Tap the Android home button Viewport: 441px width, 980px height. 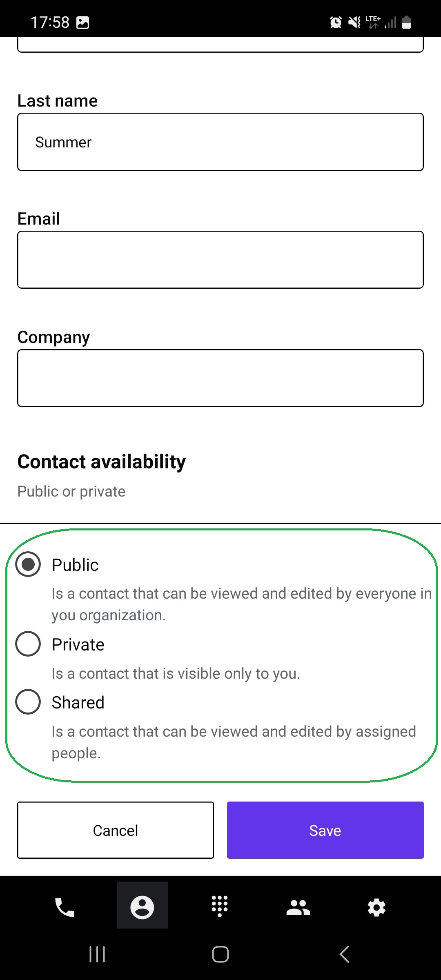pos(220,954)
